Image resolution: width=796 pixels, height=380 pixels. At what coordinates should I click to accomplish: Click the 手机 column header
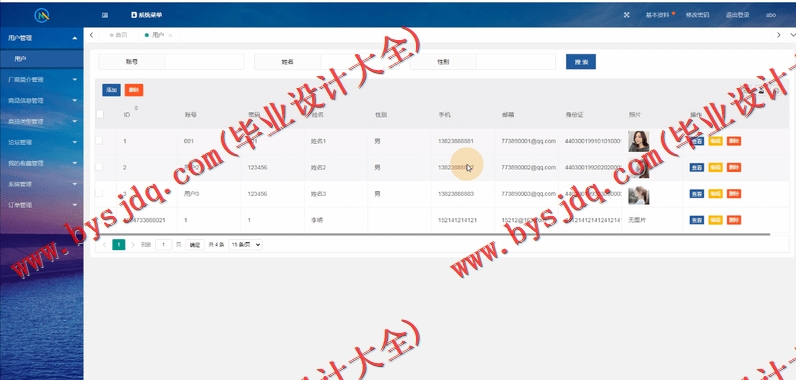444,115
